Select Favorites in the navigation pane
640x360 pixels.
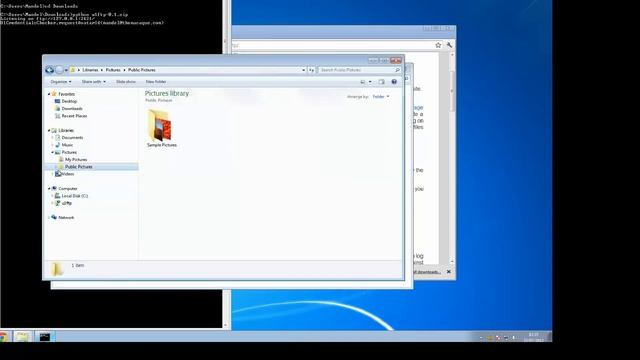67,94
